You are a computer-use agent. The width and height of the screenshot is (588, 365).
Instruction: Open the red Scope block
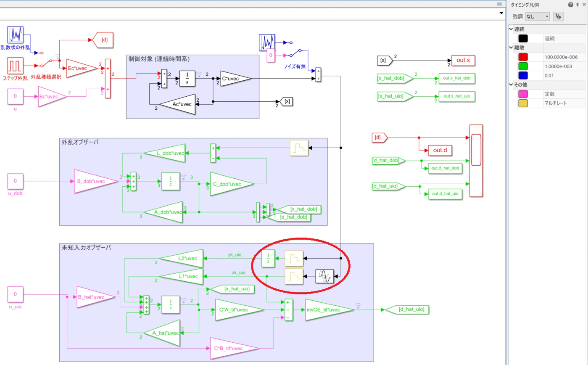point(476,161)
